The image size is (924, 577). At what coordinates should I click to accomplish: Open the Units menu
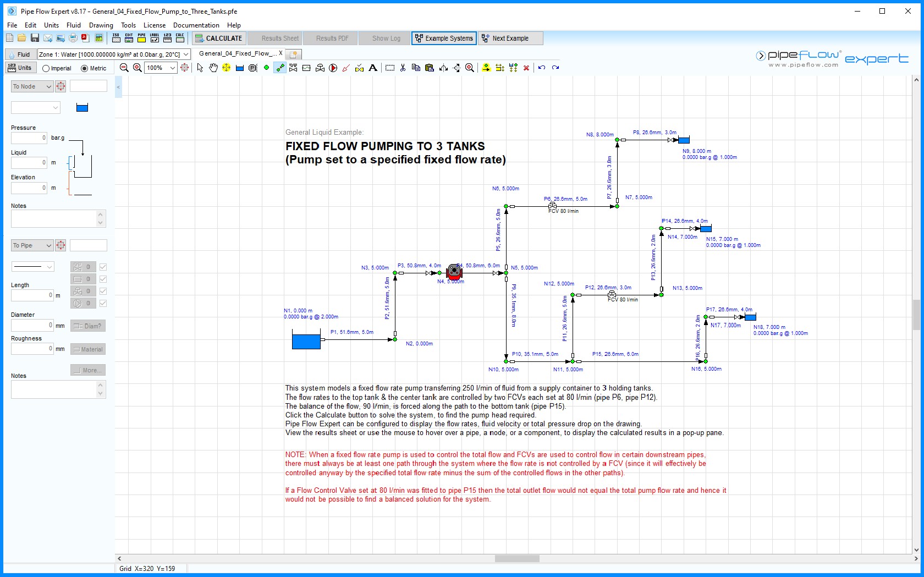[x=51, y=25]
